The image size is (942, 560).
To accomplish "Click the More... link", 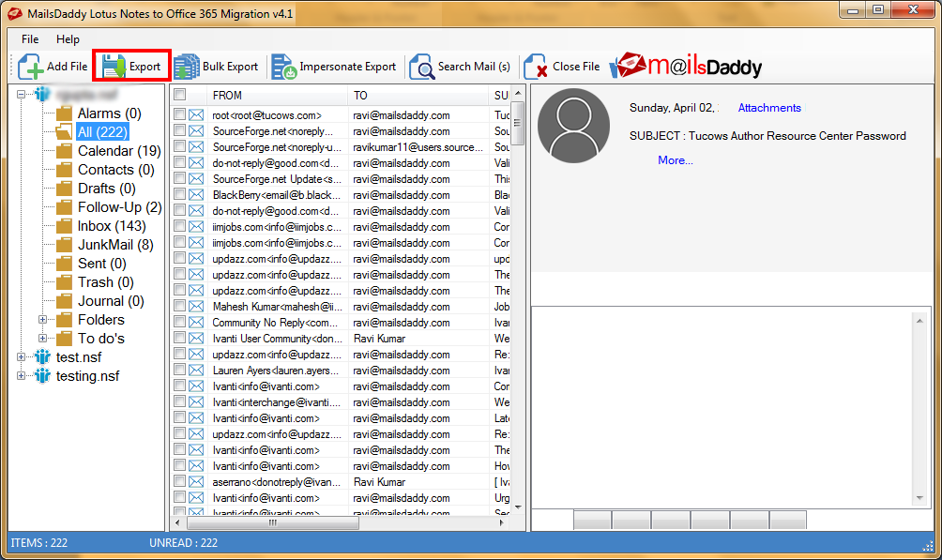I will [676, 160].
